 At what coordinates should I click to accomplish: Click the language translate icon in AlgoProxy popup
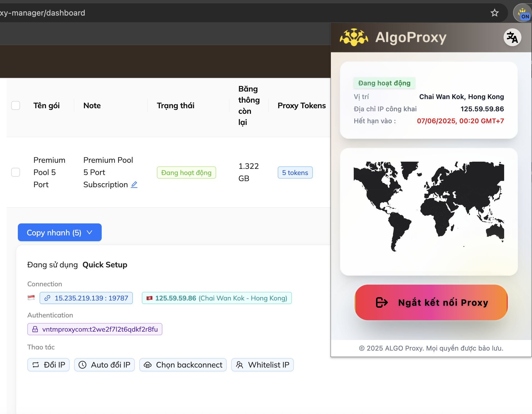512,38
